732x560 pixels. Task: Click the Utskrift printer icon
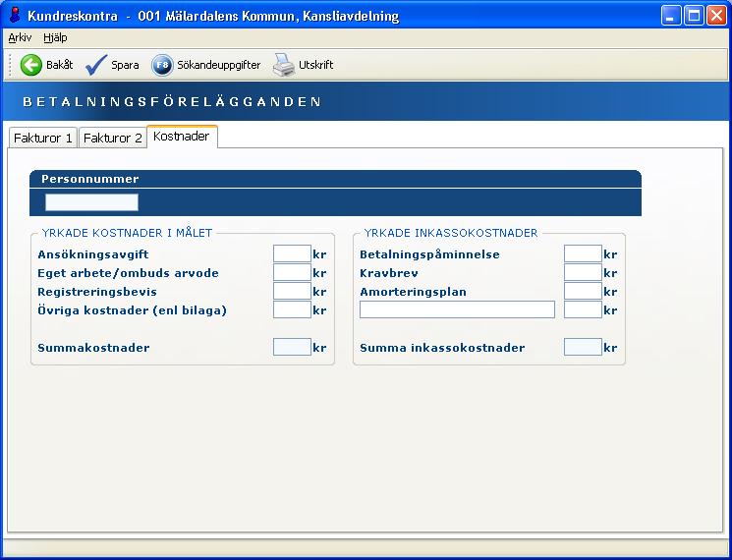[x=283, y=65]
